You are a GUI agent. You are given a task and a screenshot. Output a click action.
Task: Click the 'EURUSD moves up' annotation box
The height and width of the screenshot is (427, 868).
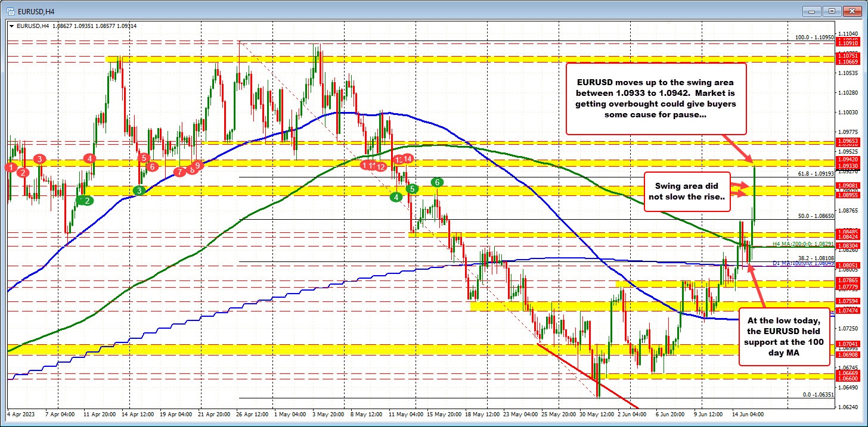656,98
